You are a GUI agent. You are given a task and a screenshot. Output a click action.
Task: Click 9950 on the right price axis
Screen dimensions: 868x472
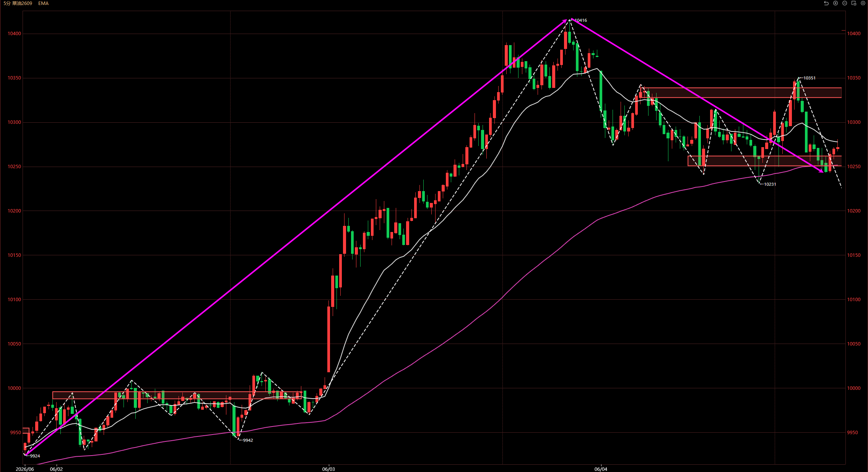[x=853, y=433]
